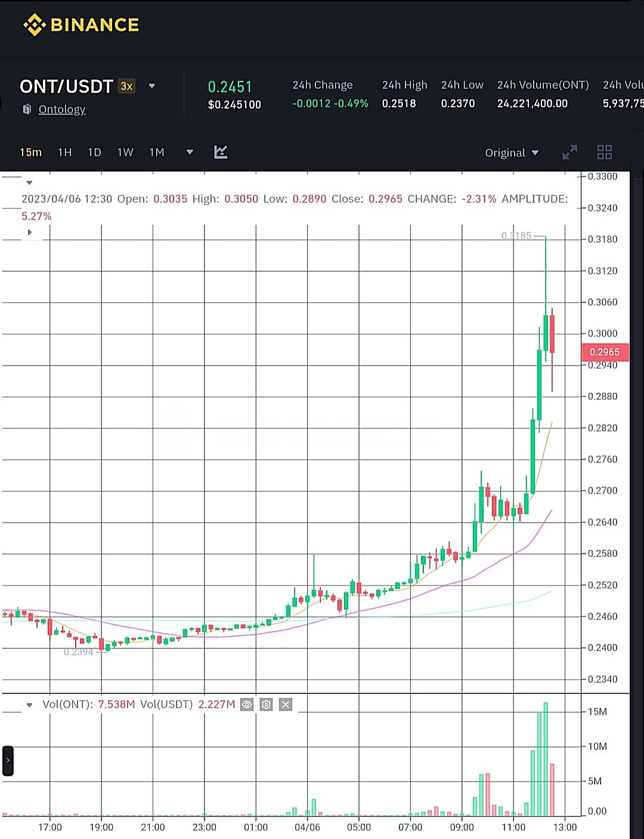The image size is (644, 839).
Task: Click the 15M volume axis label
Action: click(x=597, y=712)
